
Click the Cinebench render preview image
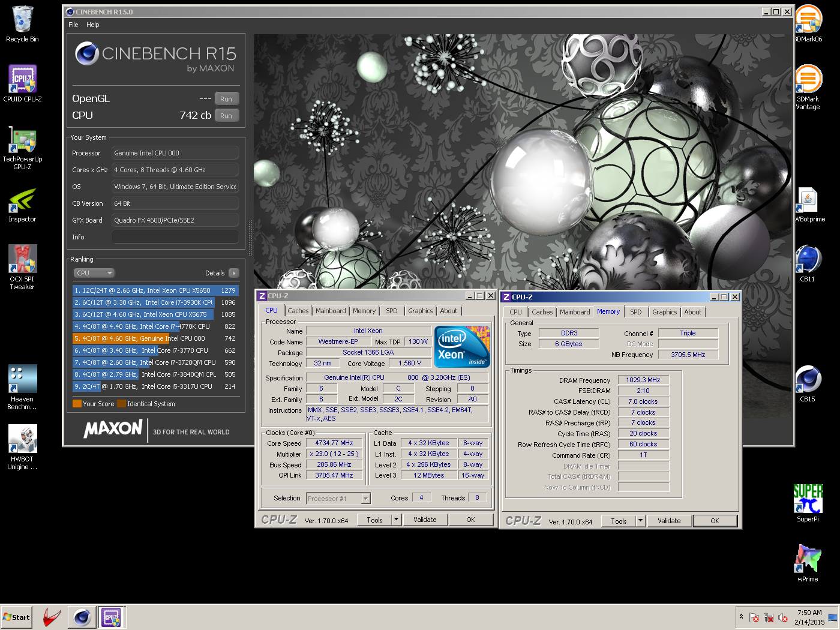tap(523, 162)
